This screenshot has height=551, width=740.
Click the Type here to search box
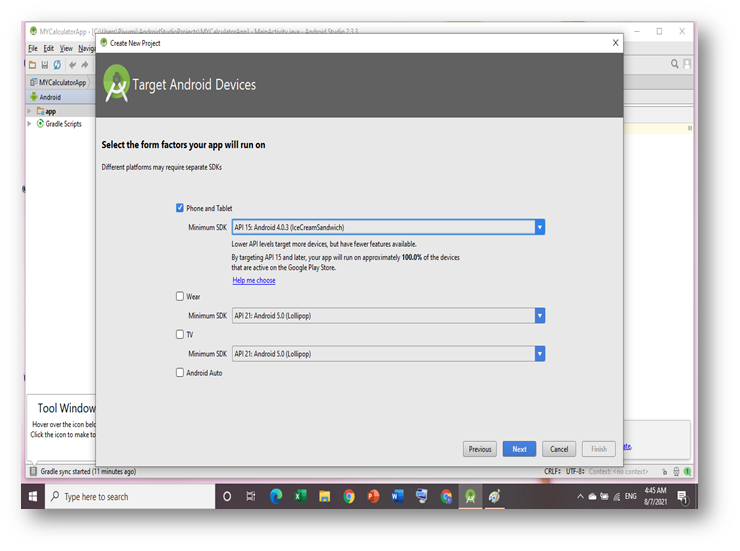[130, 496]
